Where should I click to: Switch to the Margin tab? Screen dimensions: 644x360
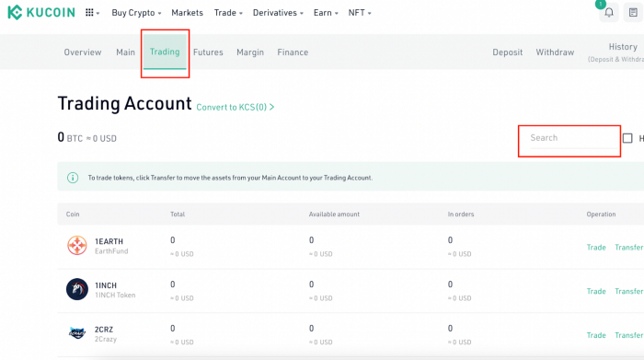pyautogui.click(x=250, y=52)
